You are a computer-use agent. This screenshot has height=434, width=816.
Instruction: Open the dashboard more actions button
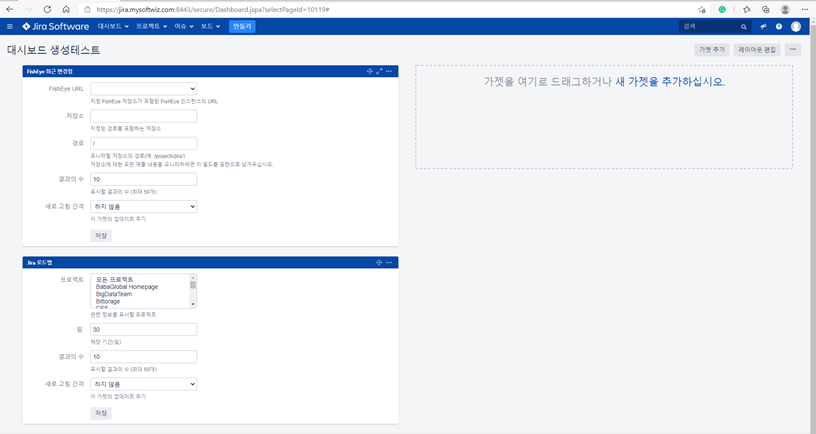click(x=793, y=49)
